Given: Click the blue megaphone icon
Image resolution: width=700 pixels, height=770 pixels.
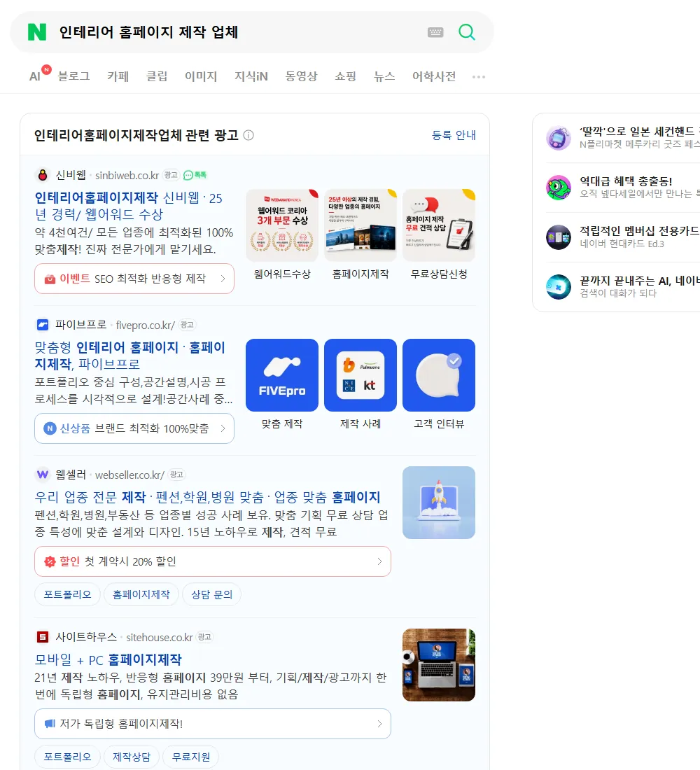Looking at the screenshot, I should point(50,723).
